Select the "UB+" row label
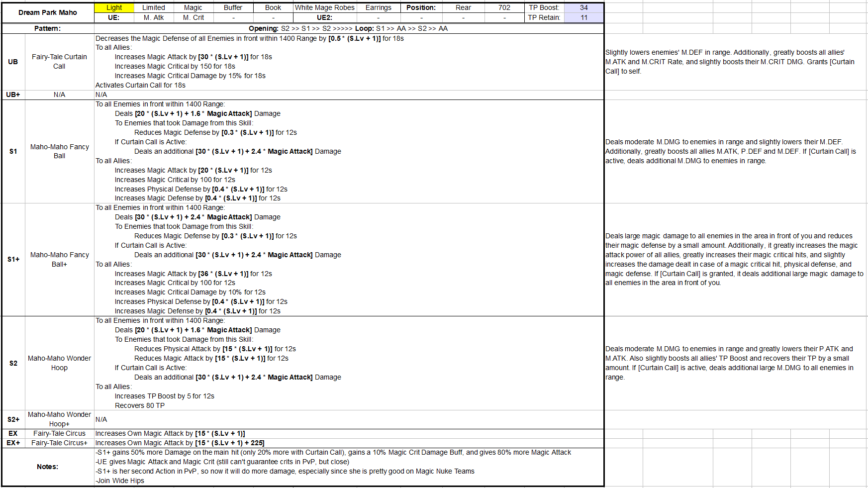This screenshot has width=868, height=488. click(x=13, y=95)
